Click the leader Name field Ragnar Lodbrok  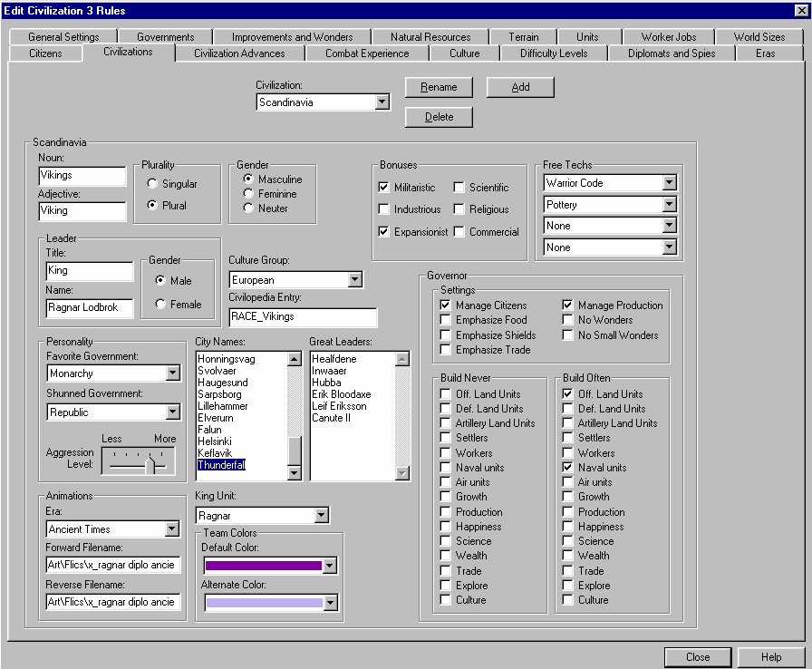click(90, 307)
